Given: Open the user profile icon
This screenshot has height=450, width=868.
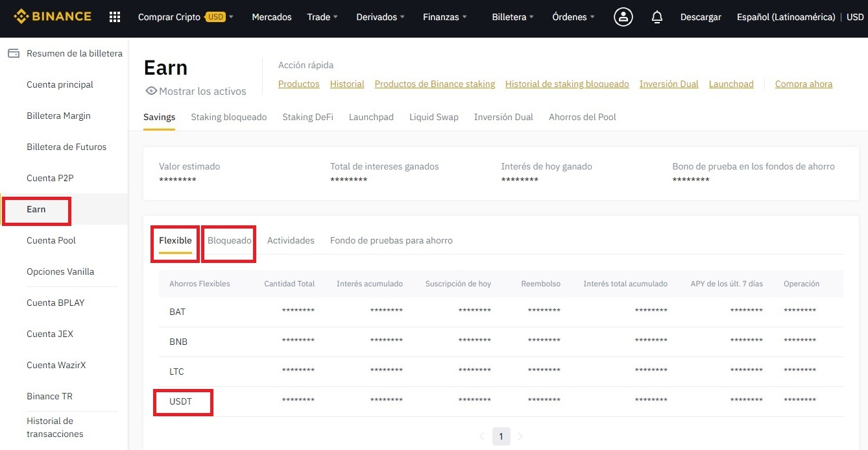Looking at the screenshot, I should (623, 17).
